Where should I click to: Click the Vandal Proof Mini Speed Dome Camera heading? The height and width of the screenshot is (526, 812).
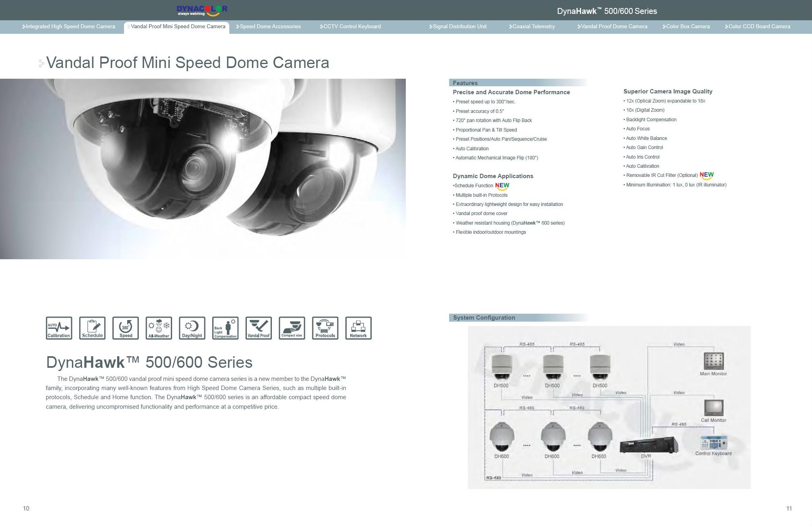point(188,63)
